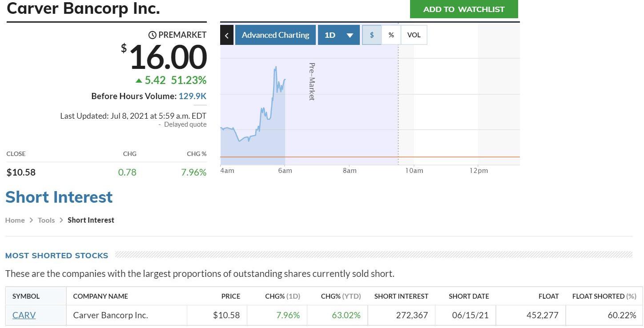Open the CARV ticker symbol link

click(x=24, y=315)
